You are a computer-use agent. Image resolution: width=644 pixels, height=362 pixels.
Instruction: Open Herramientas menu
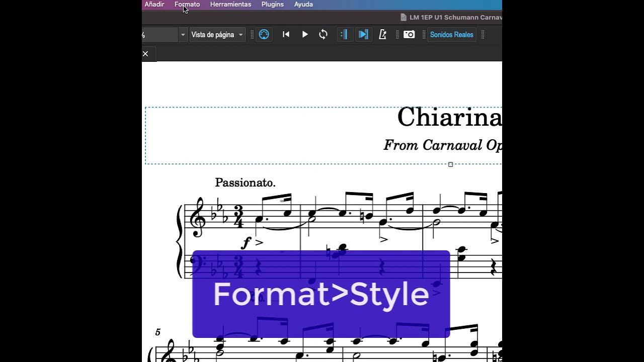[230, 4]
